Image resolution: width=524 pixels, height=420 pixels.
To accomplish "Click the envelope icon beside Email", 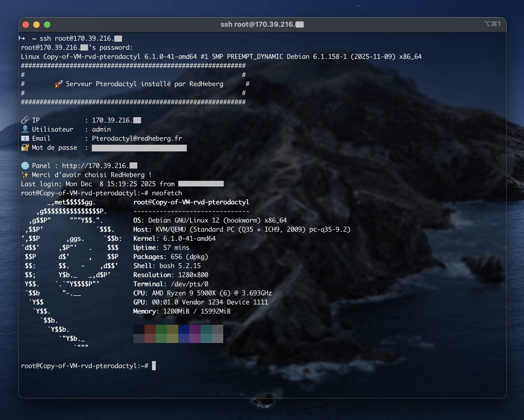I will coord(25,138).
